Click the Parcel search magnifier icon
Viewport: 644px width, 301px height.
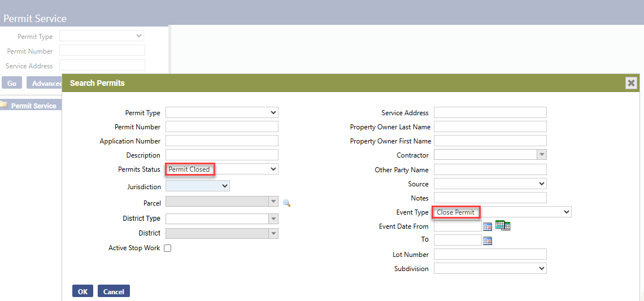coord(286,203)
